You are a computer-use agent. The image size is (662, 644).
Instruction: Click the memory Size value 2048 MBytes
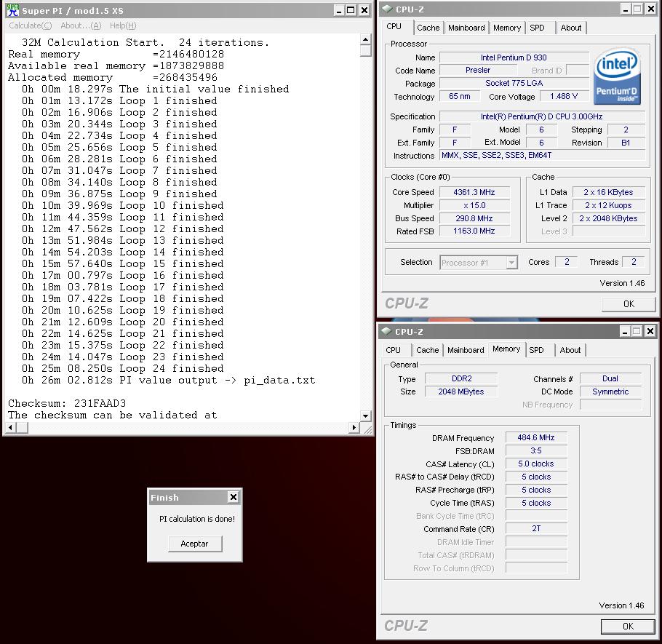[x=461, y=392]
